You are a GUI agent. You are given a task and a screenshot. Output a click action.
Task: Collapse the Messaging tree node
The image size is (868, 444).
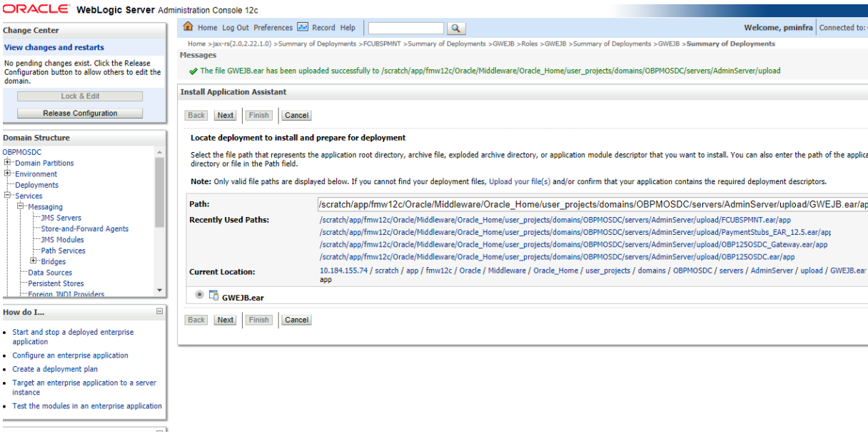pos(21,206)
